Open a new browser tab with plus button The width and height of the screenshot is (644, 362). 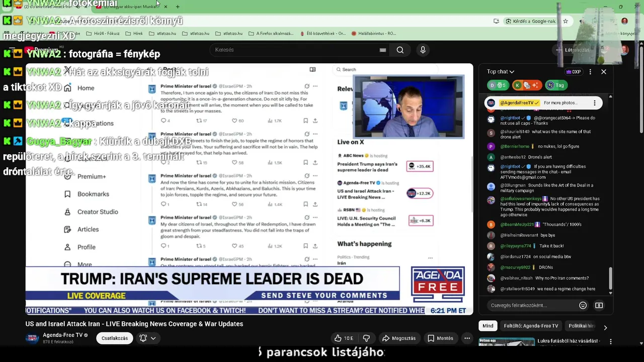[x=178, y=7]
